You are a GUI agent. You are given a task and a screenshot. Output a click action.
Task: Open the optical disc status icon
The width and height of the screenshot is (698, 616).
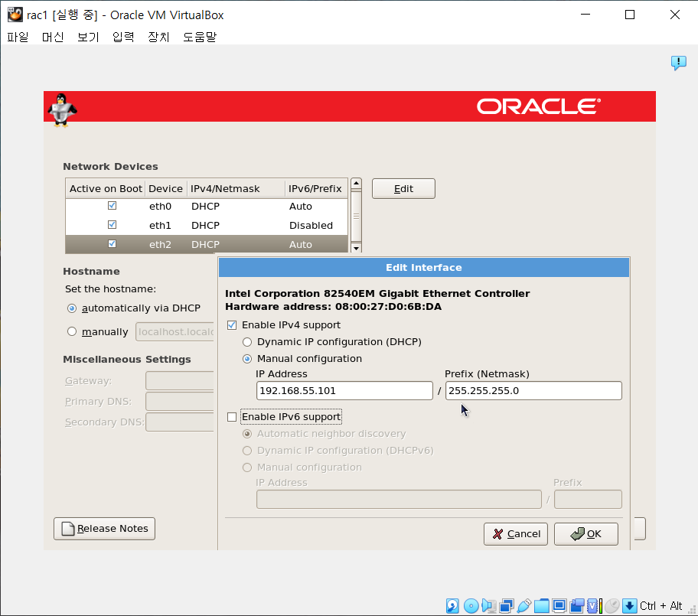471,606
